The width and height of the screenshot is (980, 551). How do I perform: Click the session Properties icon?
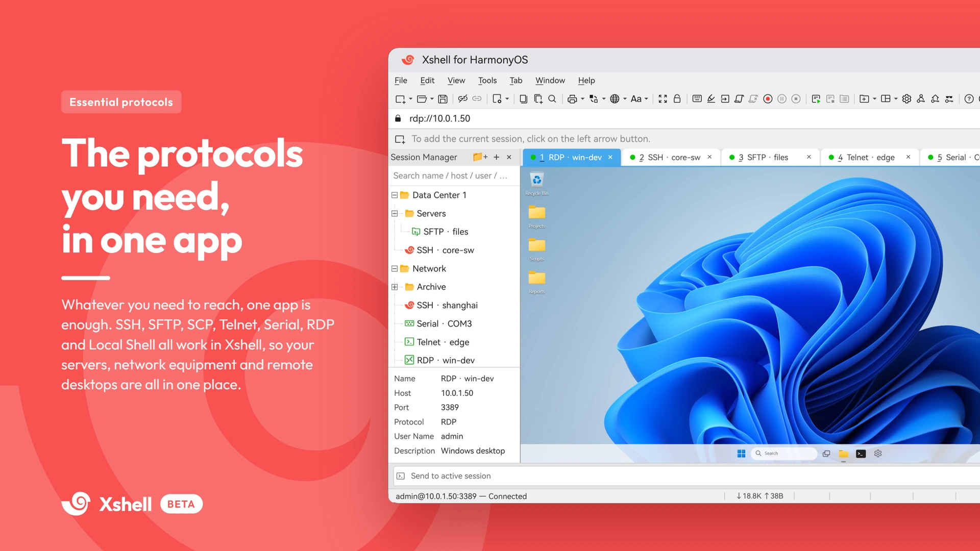click(497, 99)
